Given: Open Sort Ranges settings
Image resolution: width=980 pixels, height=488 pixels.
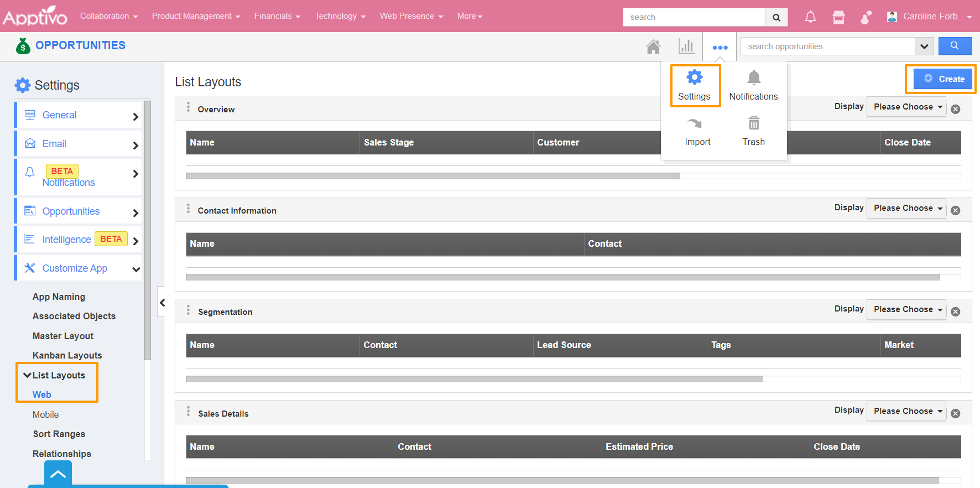Looking at the screenshot, I should point(59,434).
